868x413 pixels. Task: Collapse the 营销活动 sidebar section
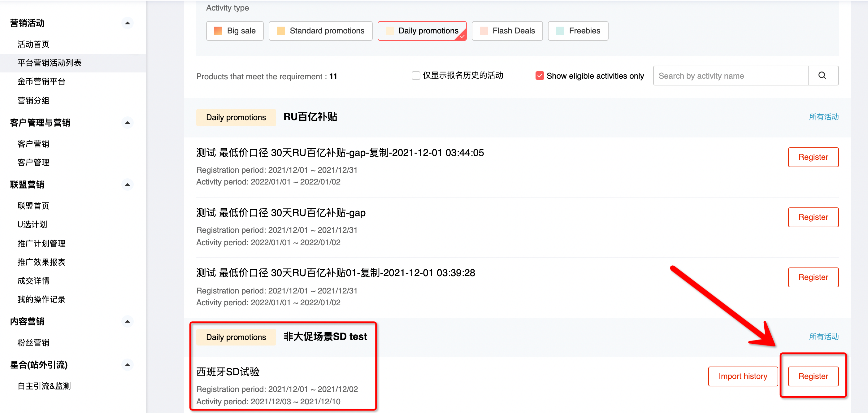[127, 23]
